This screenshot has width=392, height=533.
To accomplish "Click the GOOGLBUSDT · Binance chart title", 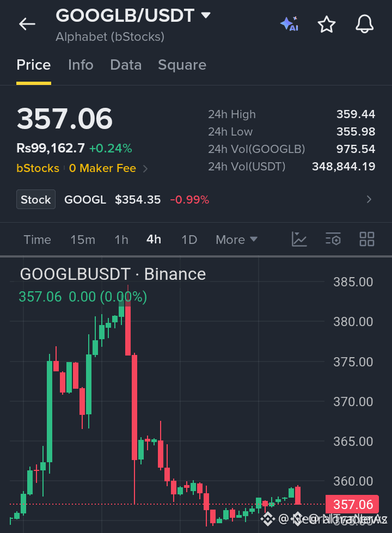I will coord(113,274).
